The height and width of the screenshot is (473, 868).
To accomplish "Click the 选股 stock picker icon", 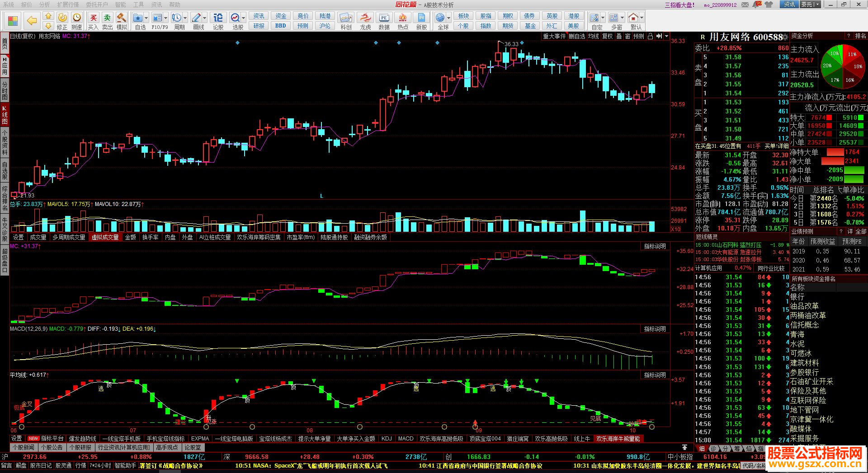I will 235,18.
